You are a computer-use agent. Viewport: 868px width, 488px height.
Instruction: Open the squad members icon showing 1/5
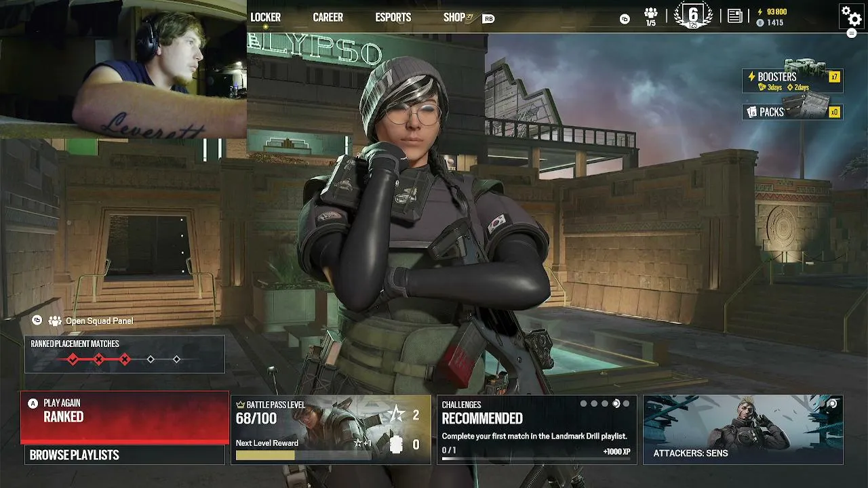tap(651, 16)
